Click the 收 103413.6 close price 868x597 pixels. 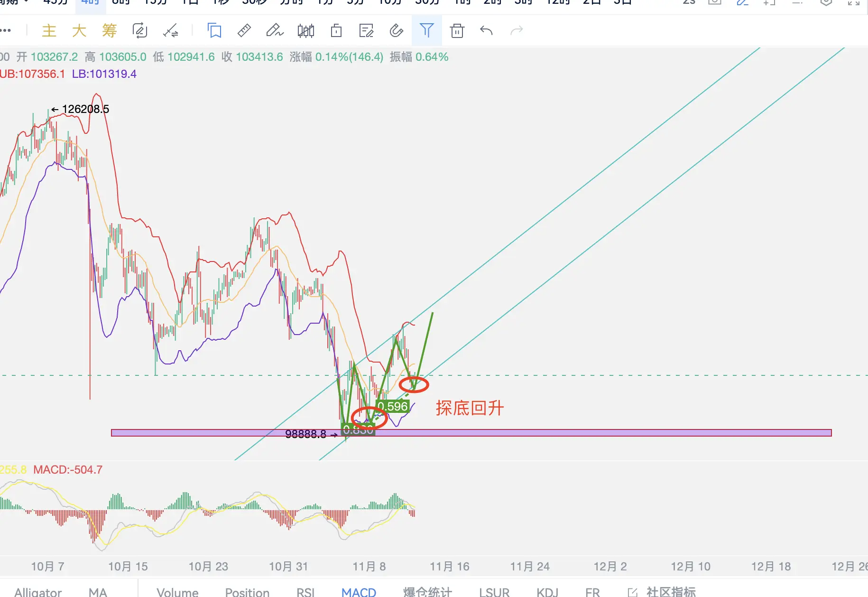[252, 57]
